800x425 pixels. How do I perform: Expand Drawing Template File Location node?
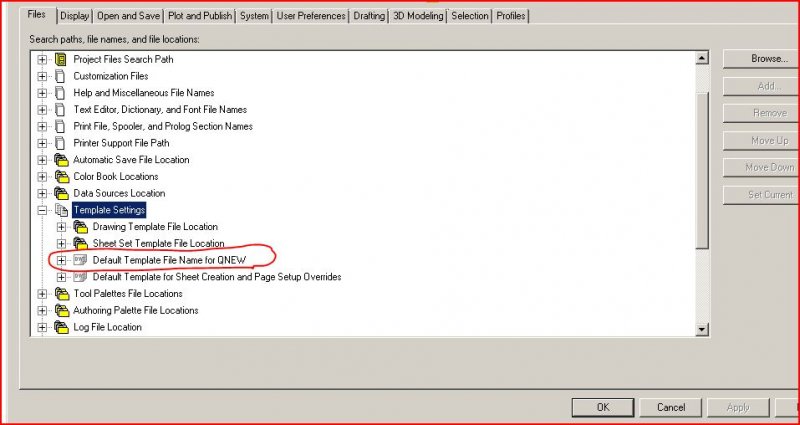click(x=61, y=227)
